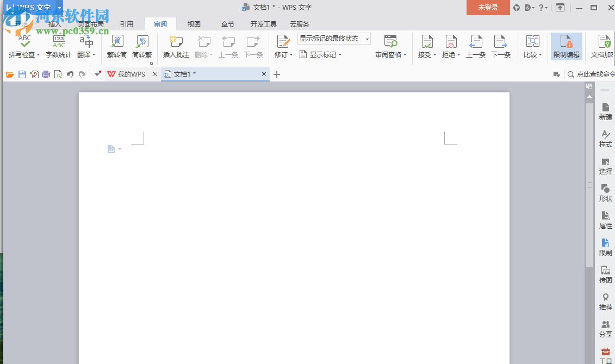
Task: Click the 未登录 login button
Action: [x=488, y=8]
